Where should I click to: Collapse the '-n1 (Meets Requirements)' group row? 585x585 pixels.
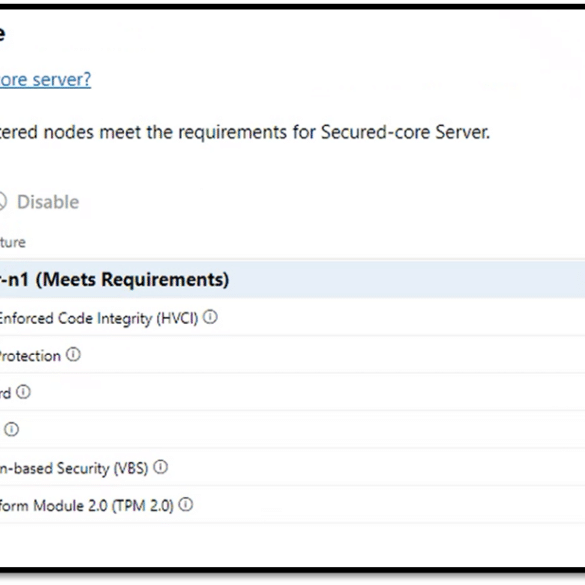click(x=292, y=279)
